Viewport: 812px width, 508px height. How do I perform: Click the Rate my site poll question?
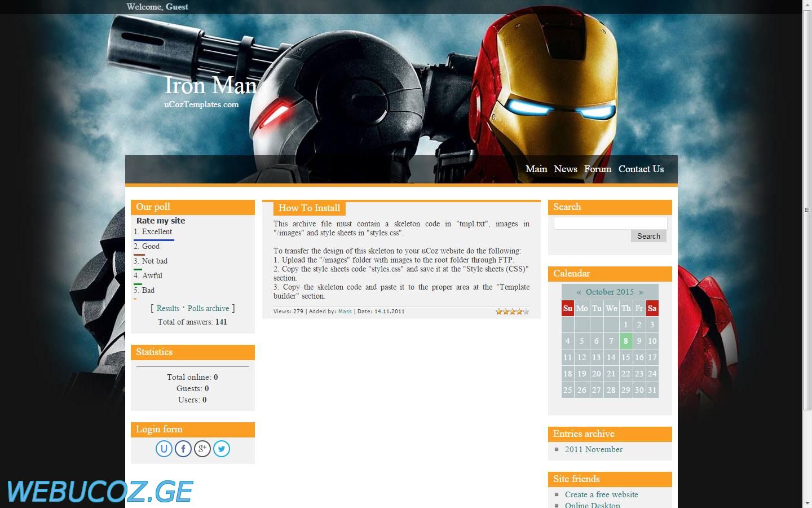click(x=161, y=221)
